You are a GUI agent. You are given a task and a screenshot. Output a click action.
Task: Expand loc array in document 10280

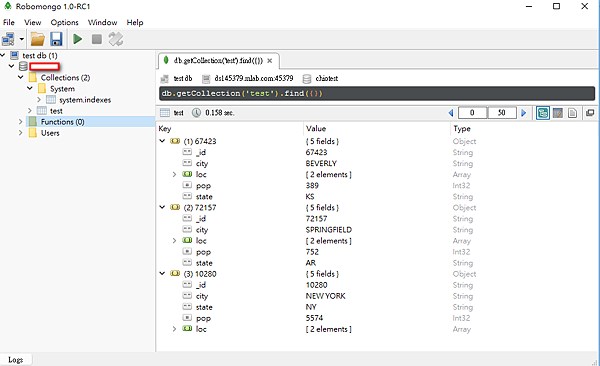[174, 328]
